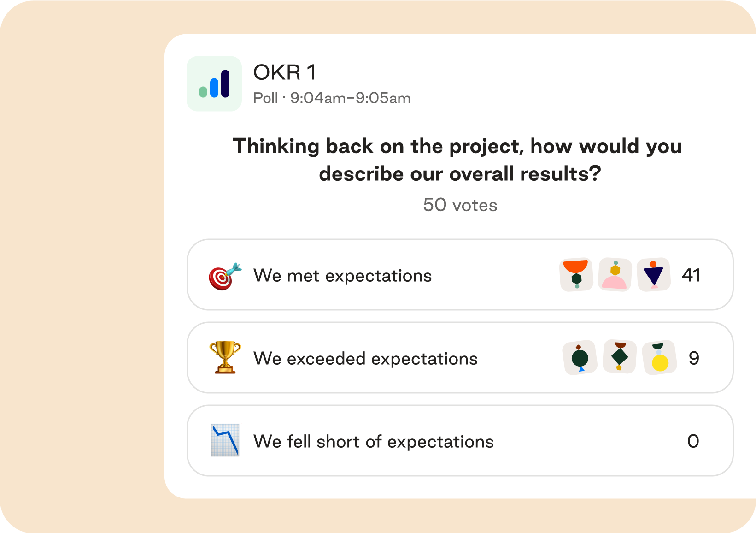Image resolution: width=756 pixels, height=533 pixels.
Task: Open the navy triangle voter avatar
Action: click(x=653, y=275)
